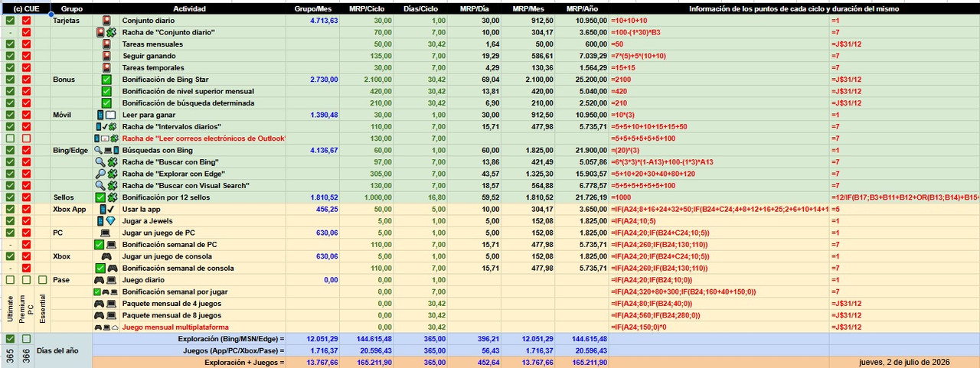Select the "MRP/Ciclo" column header

pyautogui.click(x=367, y=8)
